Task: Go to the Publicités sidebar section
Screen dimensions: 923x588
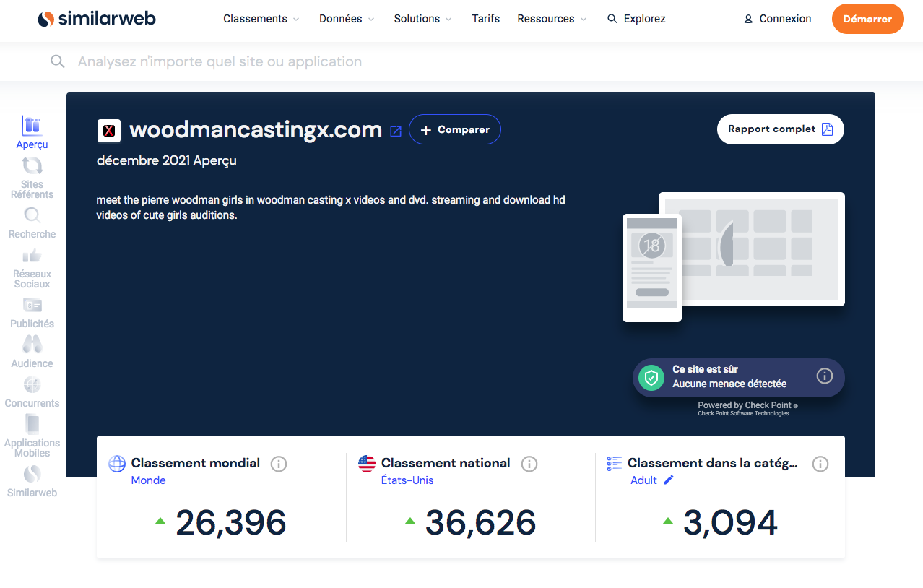Action: [32, 306]
